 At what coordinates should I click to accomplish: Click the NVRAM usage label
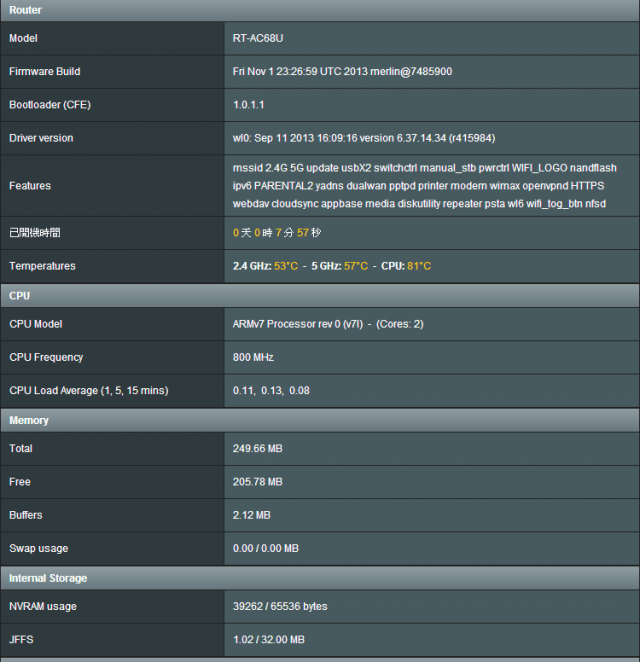click(43, 607)
